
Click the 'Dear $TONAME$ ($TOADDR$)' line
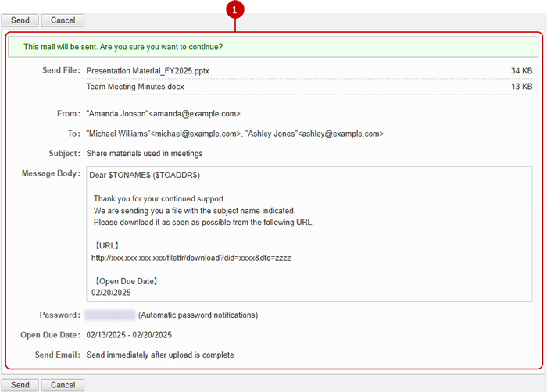145,175
